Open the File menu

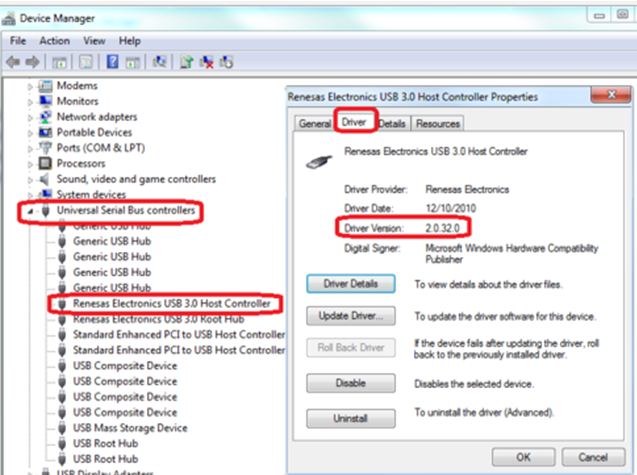(18, 41)
